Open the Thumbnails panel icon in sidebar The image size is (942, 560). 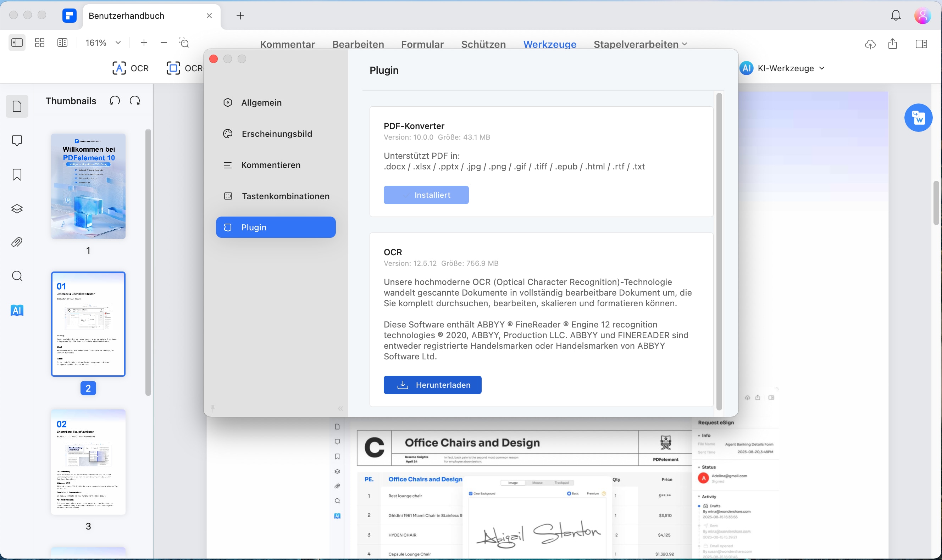tap(17, 106)
